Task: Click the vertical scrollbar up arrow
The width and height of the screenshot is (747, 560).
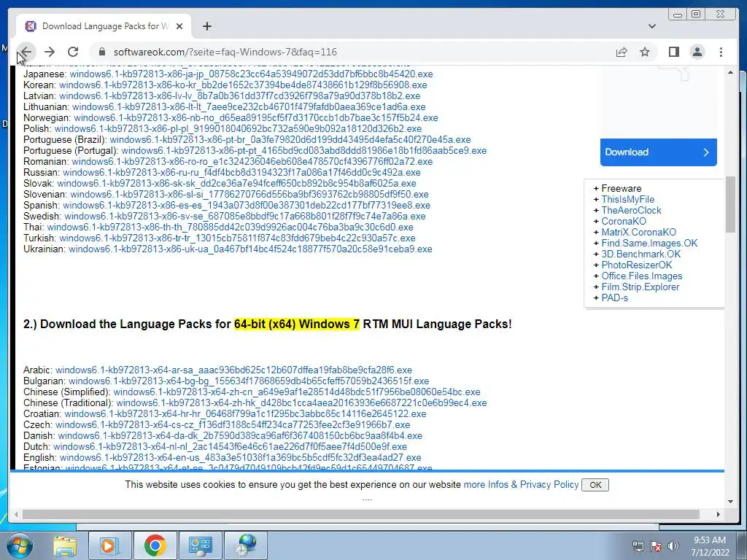Action: [x=730, y=73]
